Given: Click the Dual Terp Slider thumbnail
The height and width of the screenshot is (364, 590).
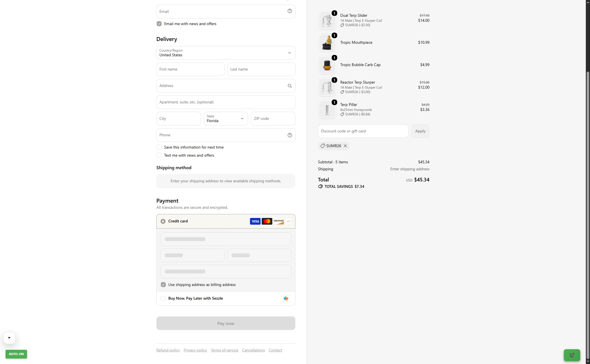Looking at the screenshot, I should [x=327, y=20].
